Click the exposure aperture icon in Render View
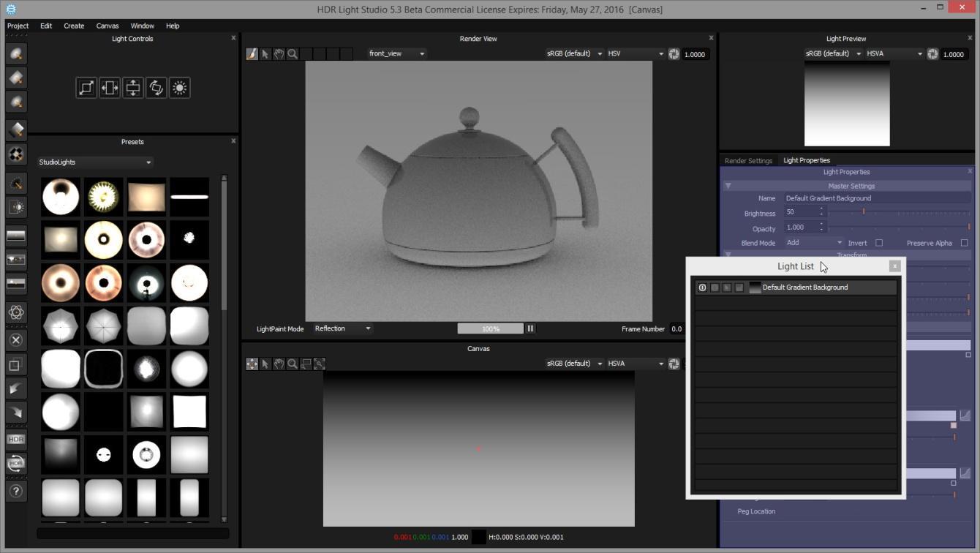Image resolution: width=980 pixels, height=553 pixels. pyautogui.click(x=674, y=54)
